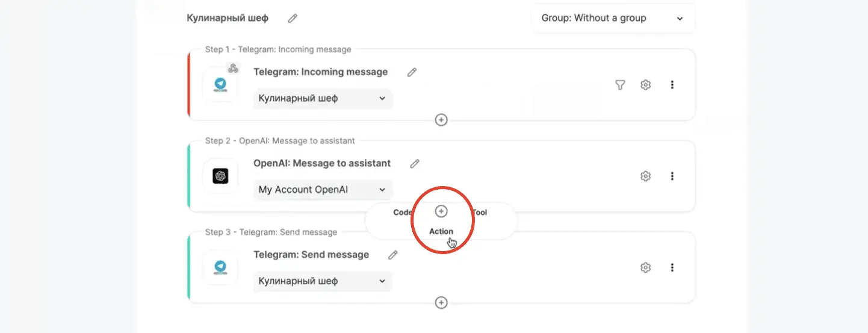Add a step after Telegram: Incoming message
The width and height of the screenshot is (868, 333).
(441, 120)
